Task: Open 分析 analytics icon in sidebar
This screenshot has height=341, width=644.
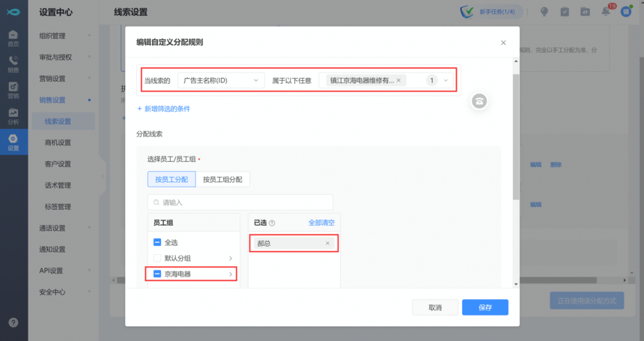Action: click(x=13, y=115)
